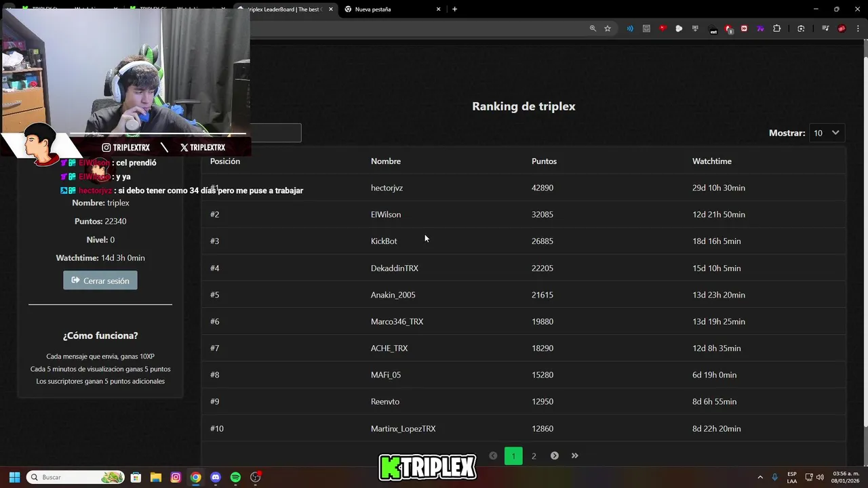Open the Chrome profile avatar
The height and width of the screenshot is (488, 868).
[842, 28]
